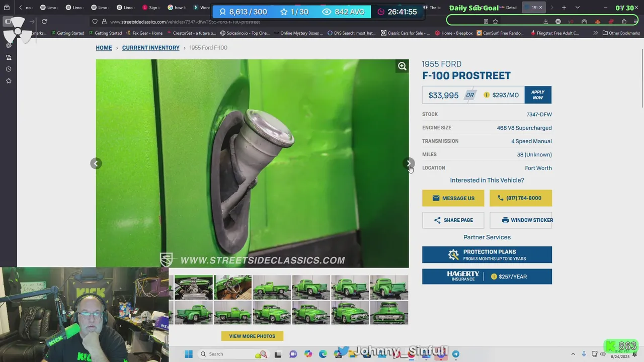Open the Tek Gear - Home bookmark
Screen dimensions: 644x362
144,33
